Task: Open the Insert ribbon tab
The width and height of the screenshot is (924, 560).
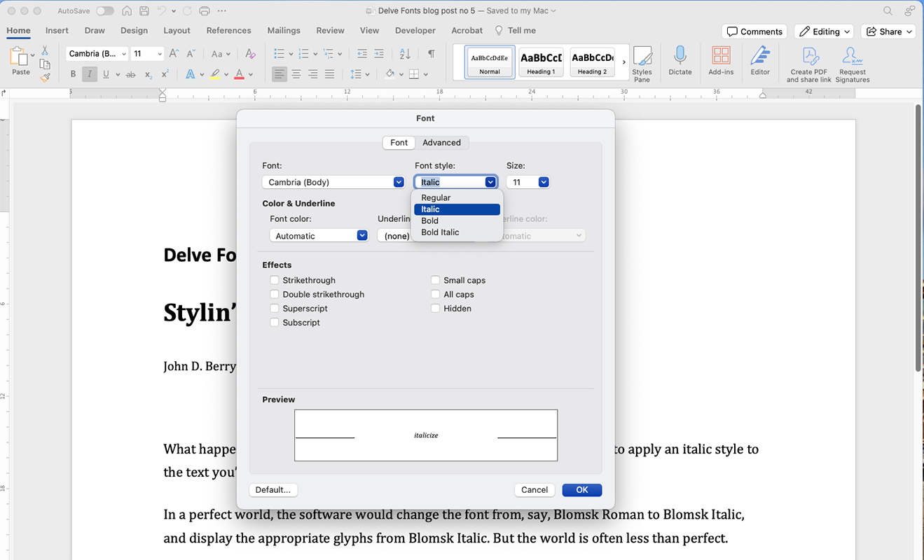Action: pos(57,31)
